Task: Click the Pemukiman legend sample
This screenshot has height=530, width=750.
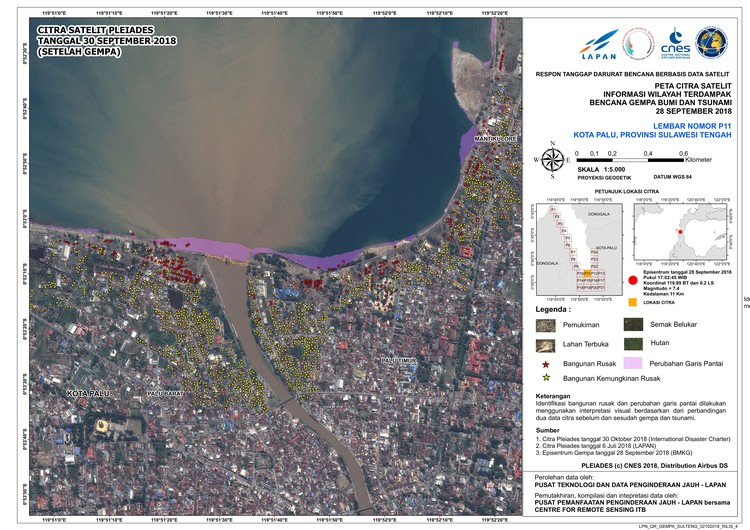Action: tap(546, 325)
